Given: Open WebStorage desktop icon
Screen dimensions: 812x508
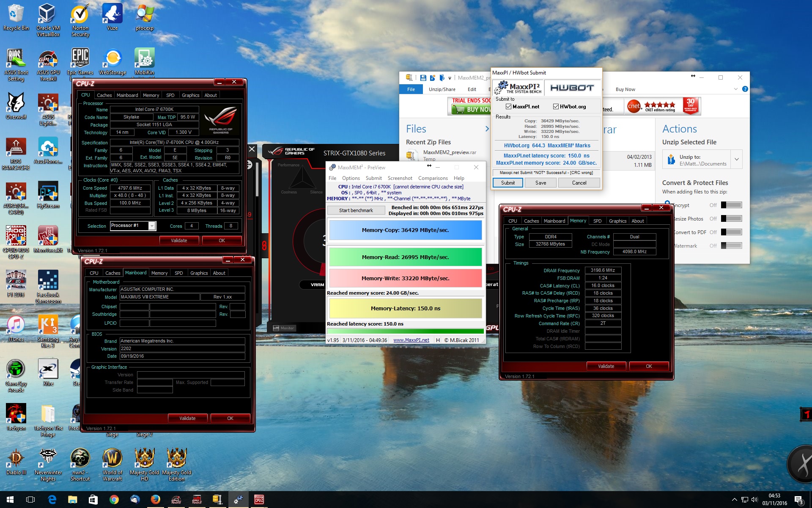Looking at the screenshot, I should (112, 62).
